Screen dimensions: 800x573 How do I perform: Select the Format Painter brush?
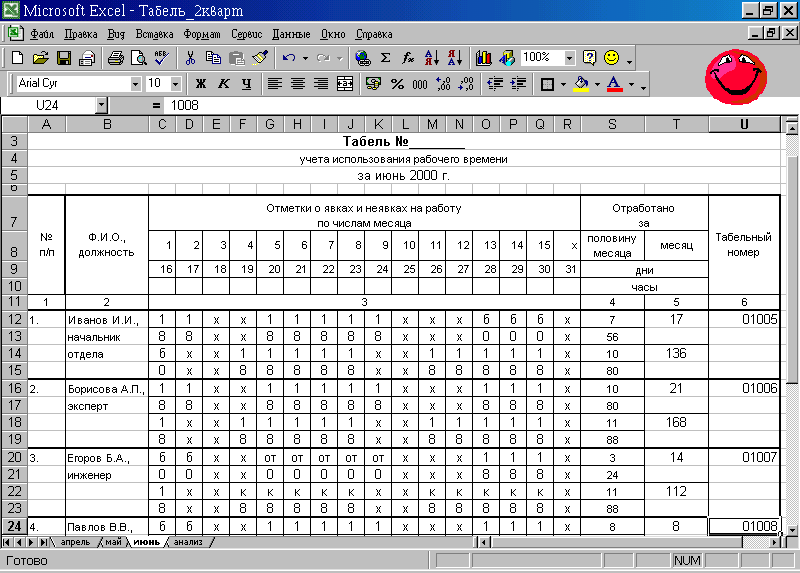tap(260, 58)
